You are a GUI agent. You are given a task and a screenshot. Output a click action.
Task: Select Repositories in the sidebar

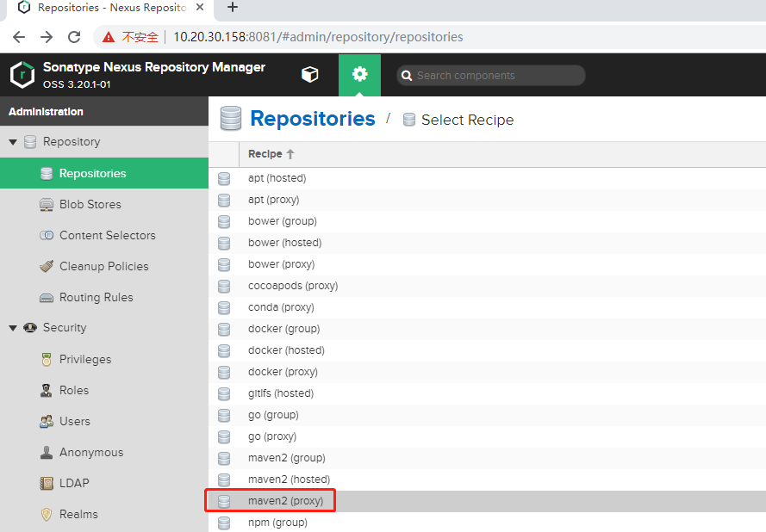(x=104, y=173)
